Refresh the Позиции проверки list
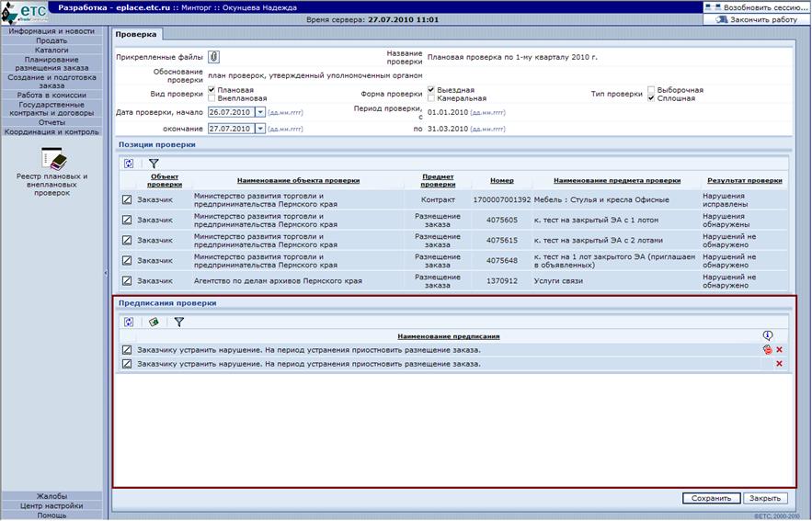 (x=129, y=164)
